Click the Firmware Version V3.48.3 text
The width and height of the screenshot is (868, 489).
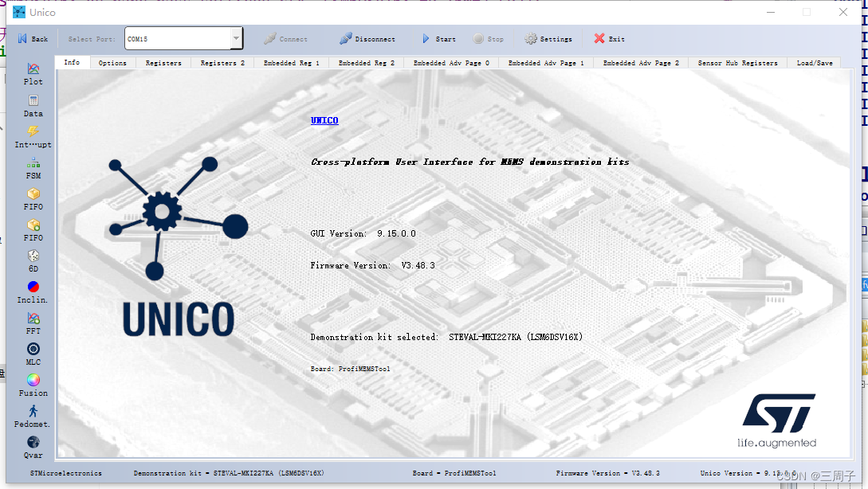point(372,265)
